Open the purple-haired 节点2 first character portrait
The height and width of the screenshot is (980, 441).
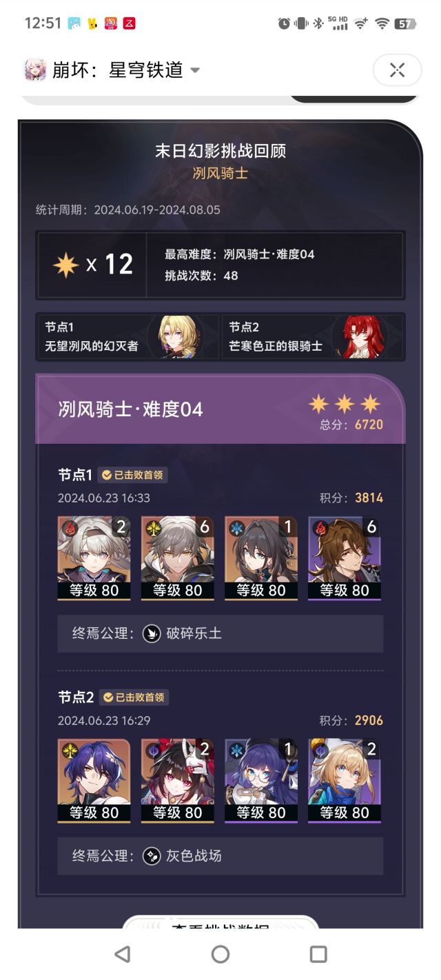(x=94, y=780)
